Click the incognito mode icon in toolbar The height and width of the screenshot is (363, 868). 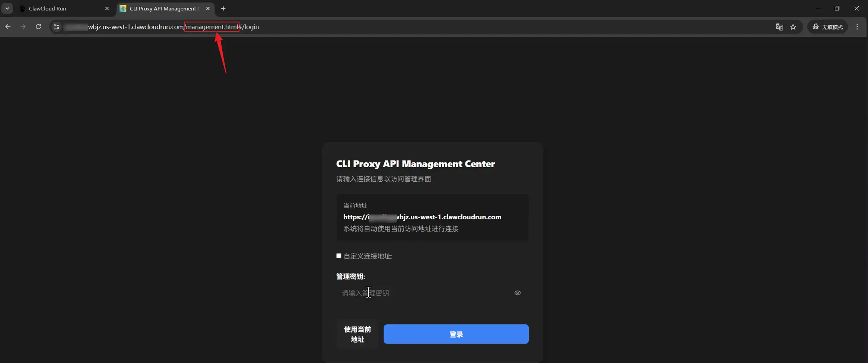click(815, 26)
